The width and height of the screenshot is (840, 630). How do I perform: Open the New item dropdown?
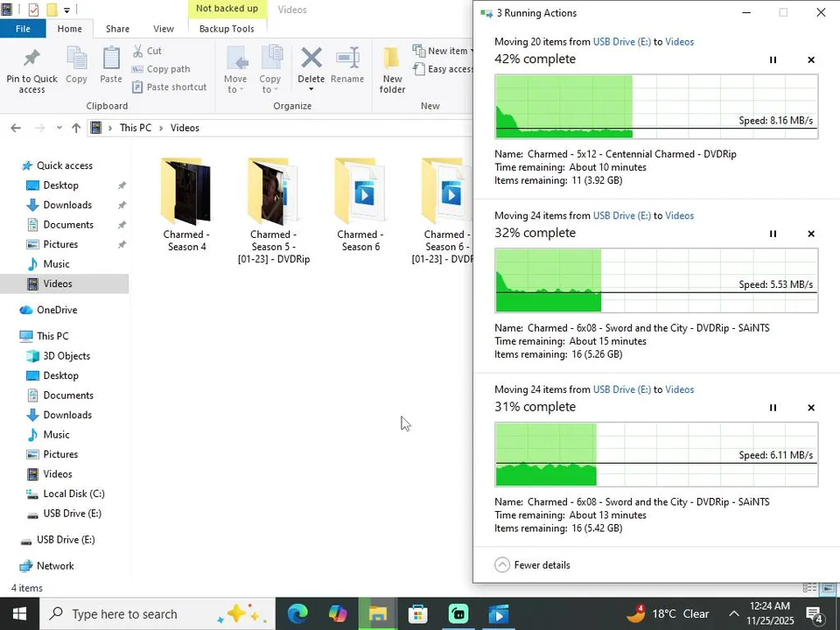pyautogui.click(x=443, y=51)
